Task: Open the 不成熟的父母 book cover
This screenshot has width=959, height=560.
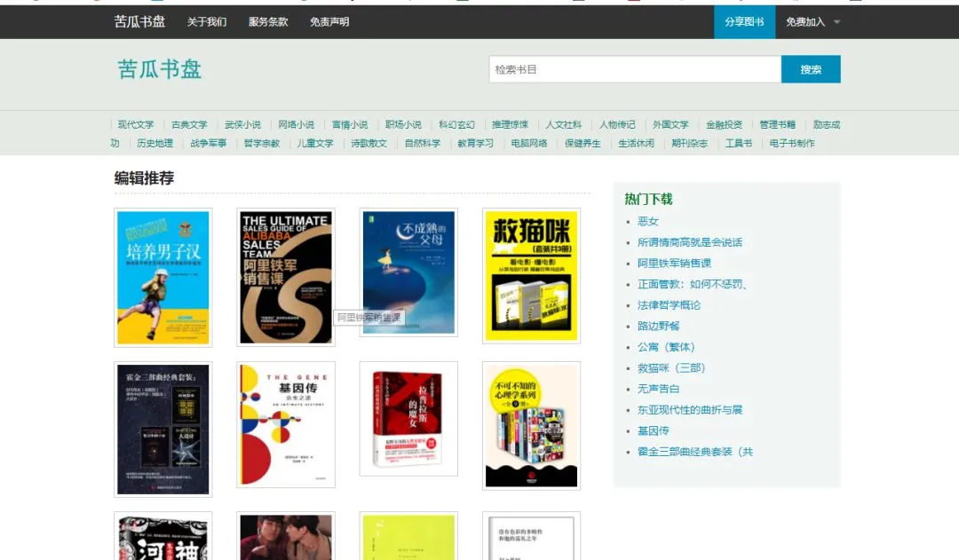Action: click(x=408, y=272)
